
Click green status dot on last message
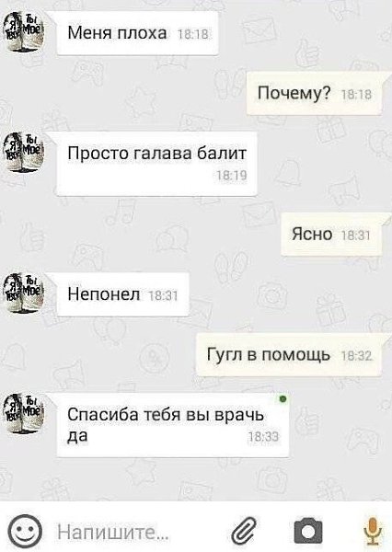point(282,399)
